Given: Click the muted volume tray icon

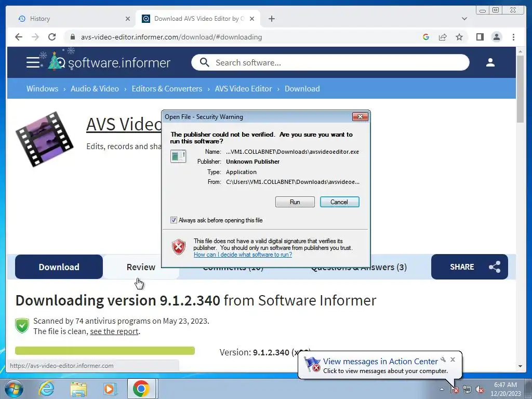Looking at the screenshot, I should click(480, 390).
